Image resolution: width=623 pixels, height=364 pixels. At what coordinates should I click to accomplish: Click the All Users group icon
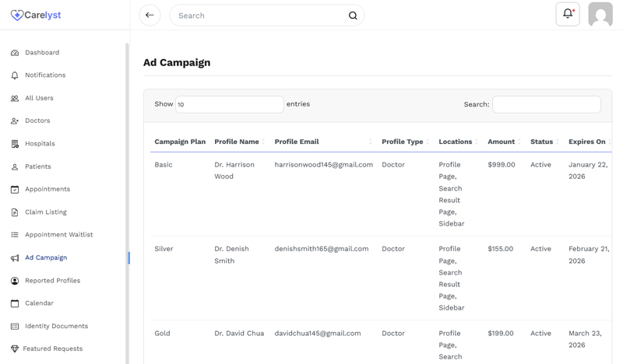point(15,99)
